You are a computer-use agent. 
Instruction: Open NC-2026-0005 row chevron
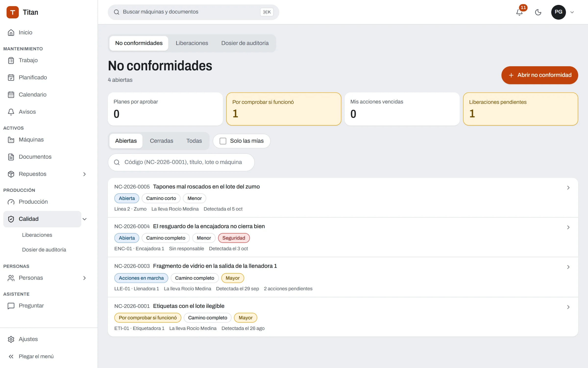click(x=568, y=187)
